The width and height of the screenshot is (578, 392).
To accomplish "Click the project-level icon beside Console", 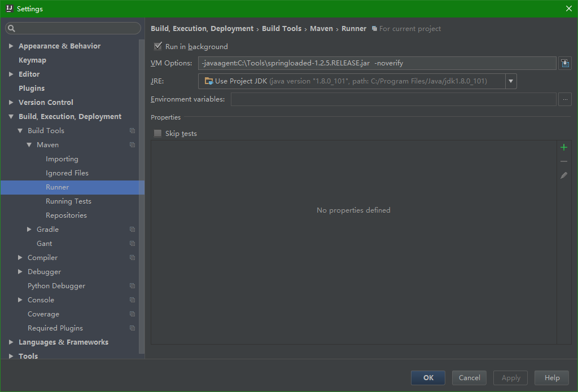I will (x=132, y=300).
